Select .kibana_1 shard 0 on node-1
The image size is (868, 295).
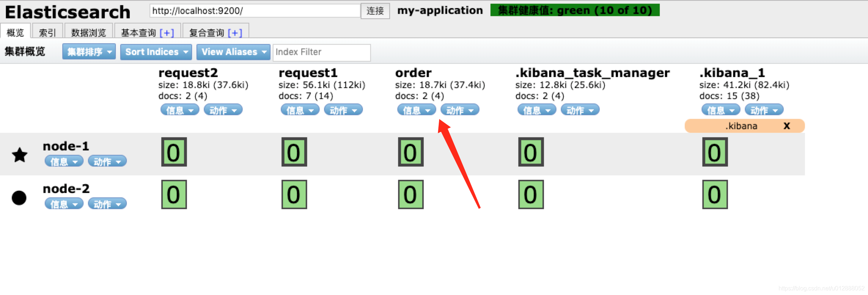tap(715, 152)
